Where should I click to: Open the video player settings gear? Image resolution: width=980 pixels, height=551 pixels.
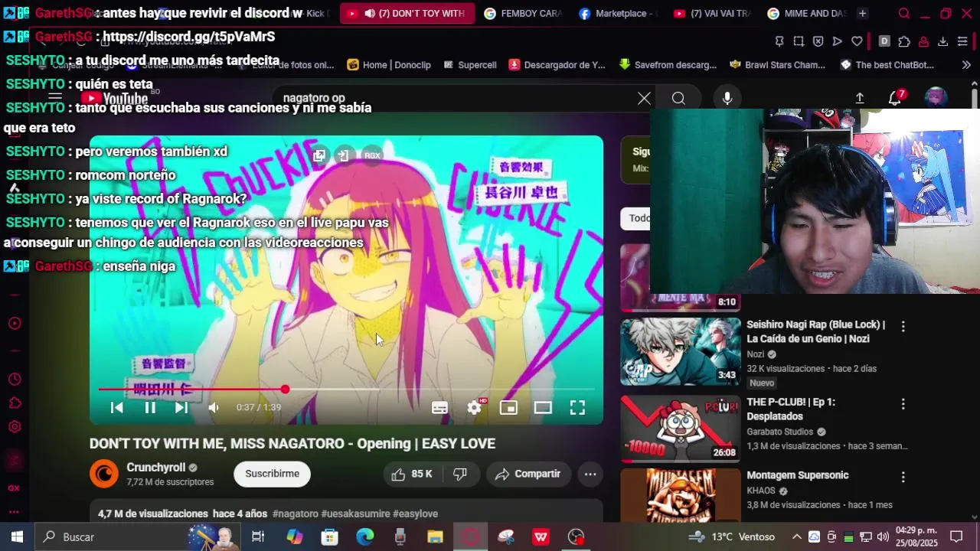(475, 408)
